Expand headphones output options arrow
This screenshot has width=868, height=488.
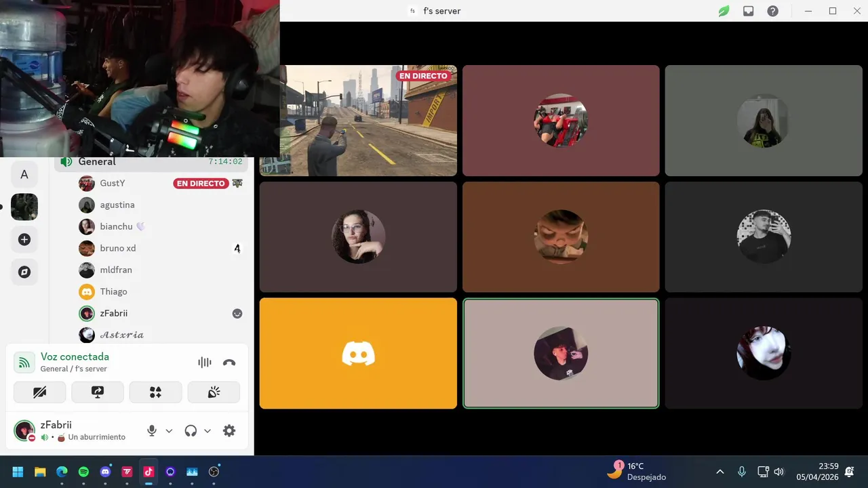[x=208, y=430]
